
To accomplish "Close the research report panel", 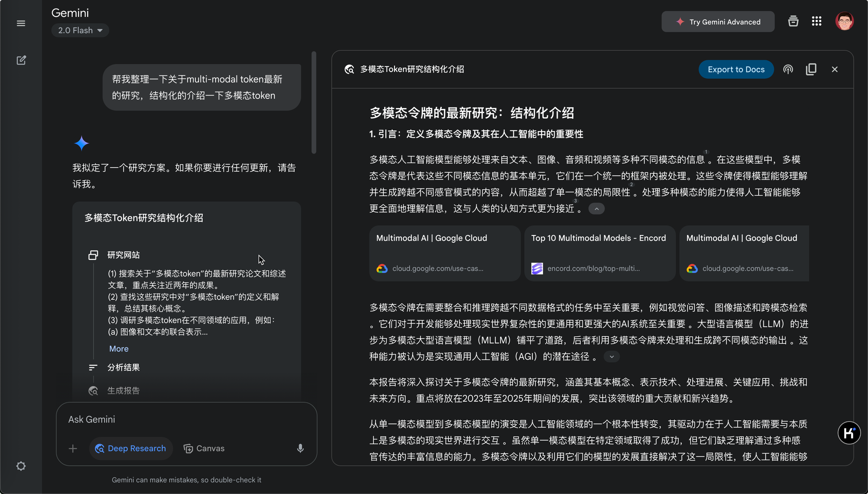I will click(834, 69).
